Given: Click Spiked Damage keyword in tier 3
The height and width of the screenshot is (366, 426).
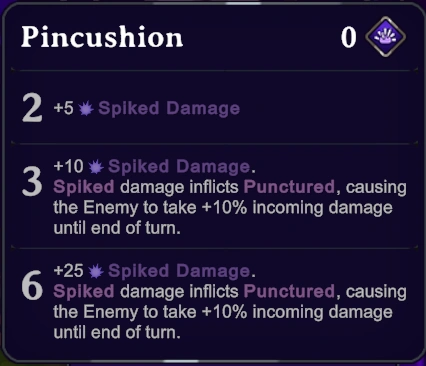Looking at the screenshot, I should click(x=179, y=166).
